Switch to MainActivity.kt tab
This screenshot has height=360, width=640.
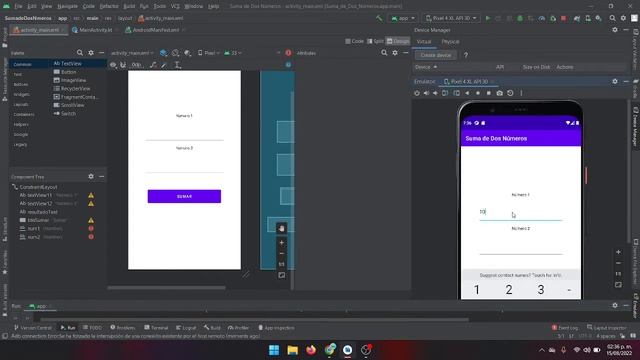coord(96,30)
